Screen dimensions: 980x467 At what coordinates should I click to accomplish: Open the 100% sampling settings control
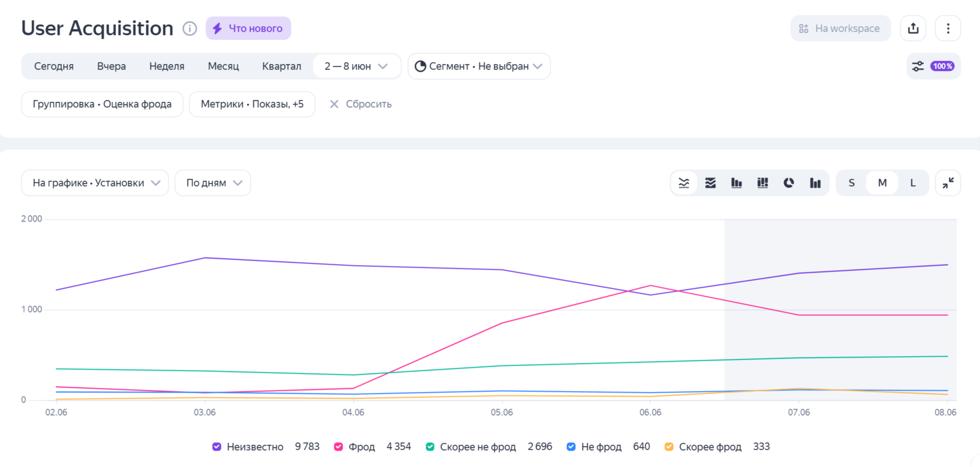pos(933,66)
